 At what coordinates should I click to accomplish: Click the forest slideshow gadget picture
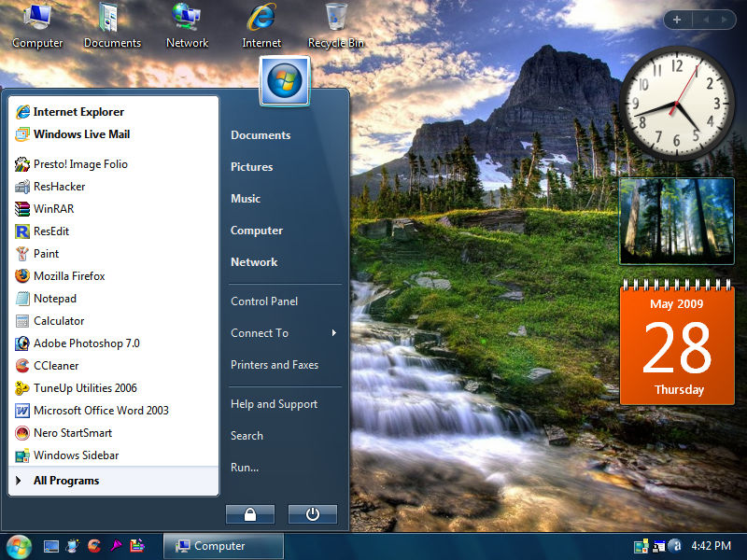(676, 221)
